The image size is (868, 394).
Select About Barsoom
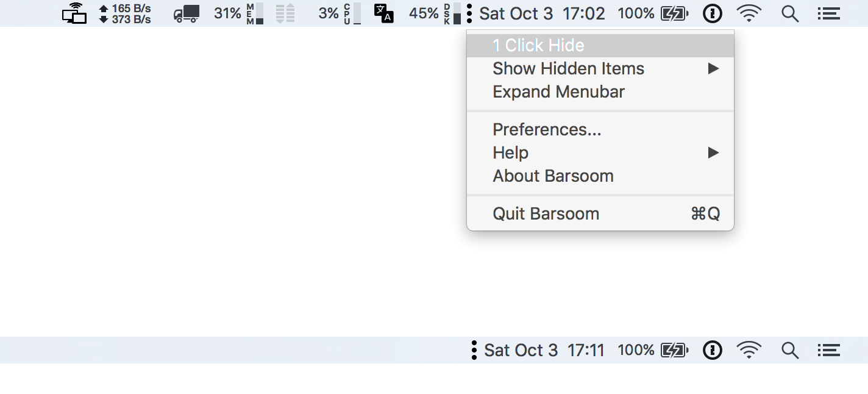click(553, 176)
